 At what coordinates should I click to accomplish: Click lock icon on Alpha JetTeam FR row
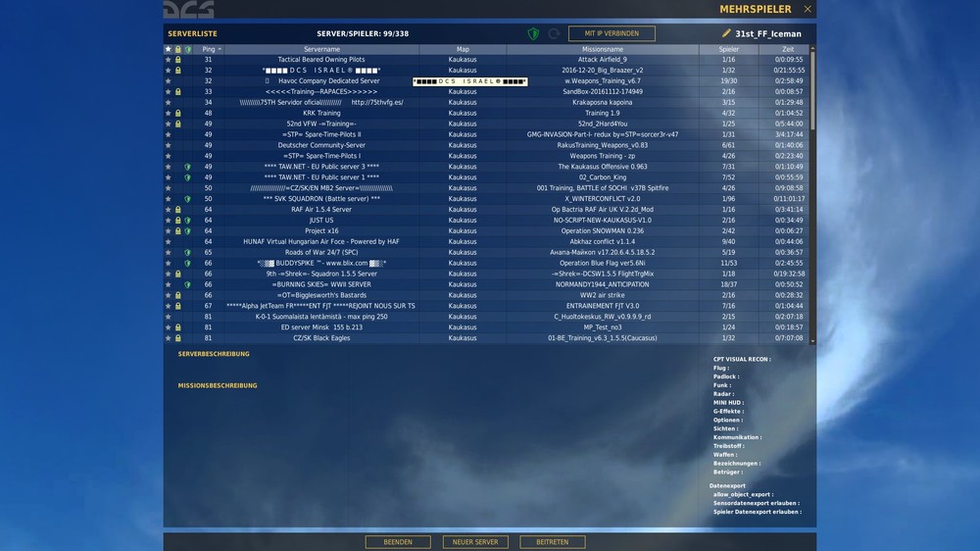click(x=177, y=306)
